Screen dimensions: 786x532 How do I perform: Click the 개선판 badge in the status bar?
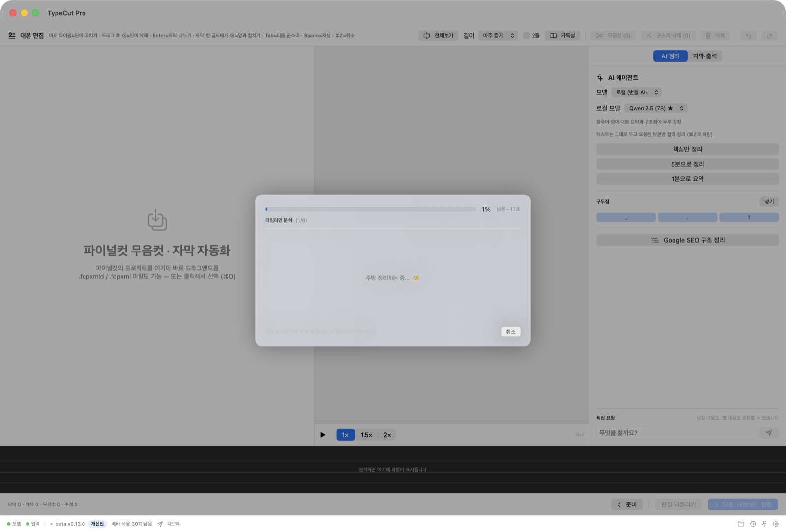(97, 524)
